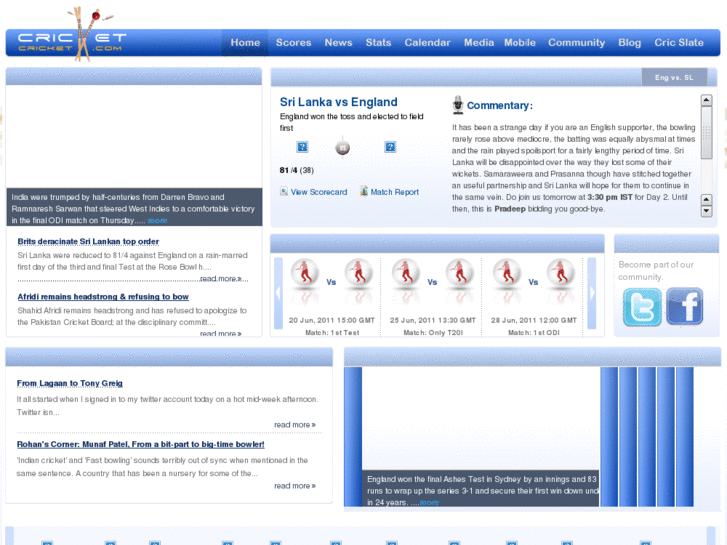Viewport: 727px width, 545px height.
Task: Open Rohan's Corner Munaf Patel post
Action: pyautogui.click(x=140, y=444)
